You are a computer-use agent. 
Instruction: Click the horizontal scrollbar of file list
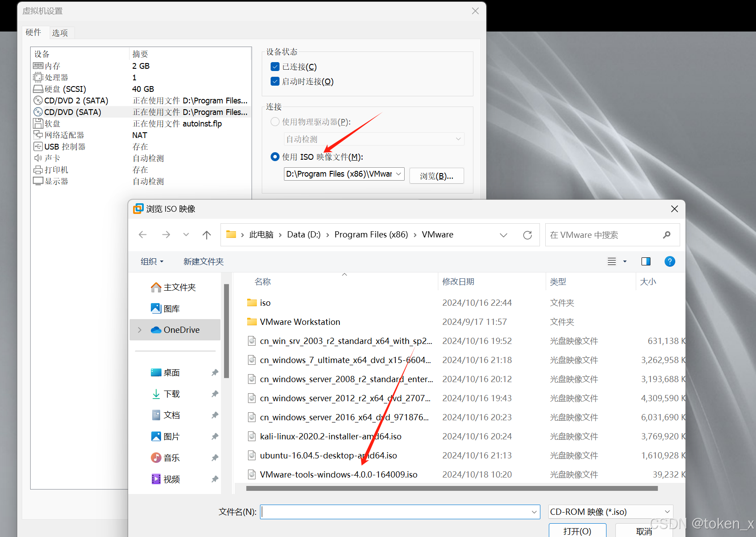(x=452, y=488)
